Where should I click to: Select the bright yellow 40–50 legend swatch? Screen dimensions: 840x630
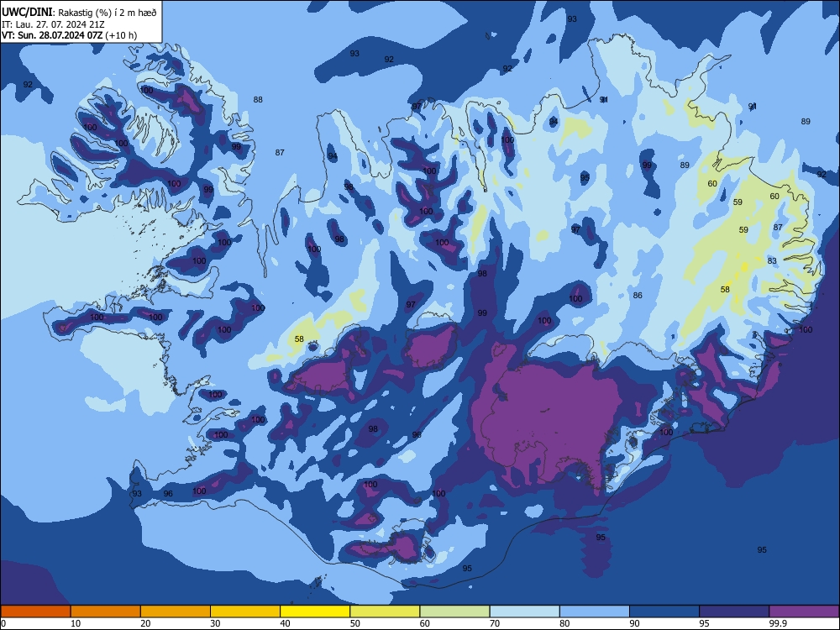point(315,612)
